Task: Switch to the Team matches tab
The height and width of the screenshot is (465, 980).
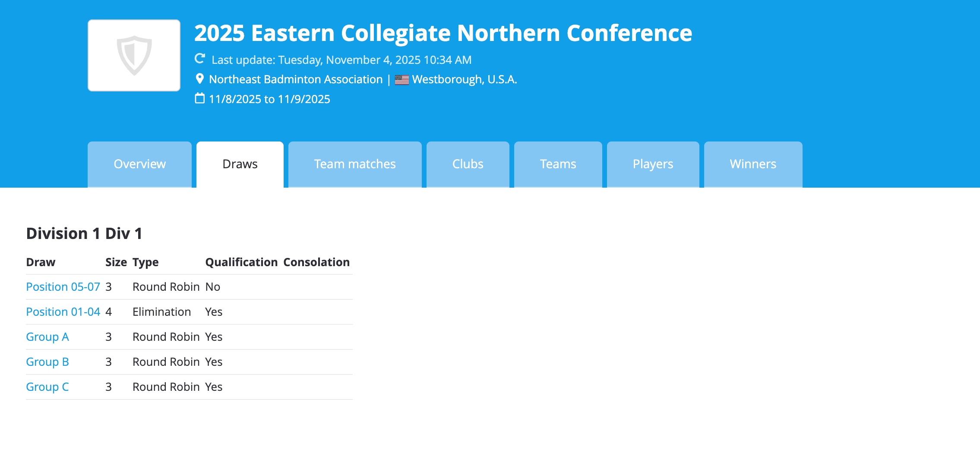Action: (x=354, y=164)
